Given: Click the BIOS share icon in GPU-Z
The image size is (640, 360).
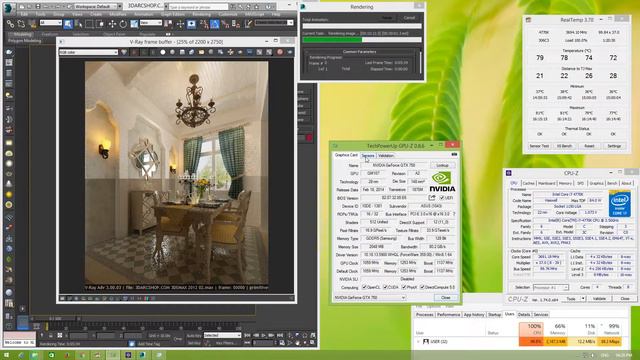Looking at the screenshot, I should 432,198.
